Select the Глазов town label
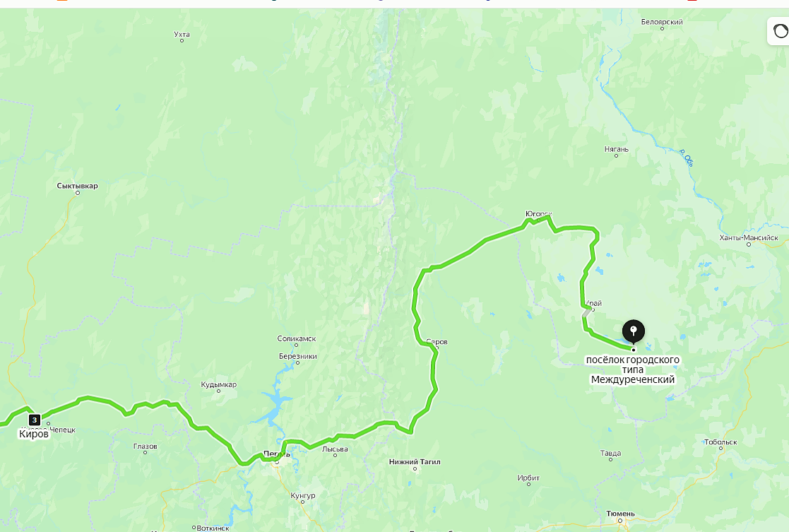This screenshot has width=789, height=532. [145, 446]
